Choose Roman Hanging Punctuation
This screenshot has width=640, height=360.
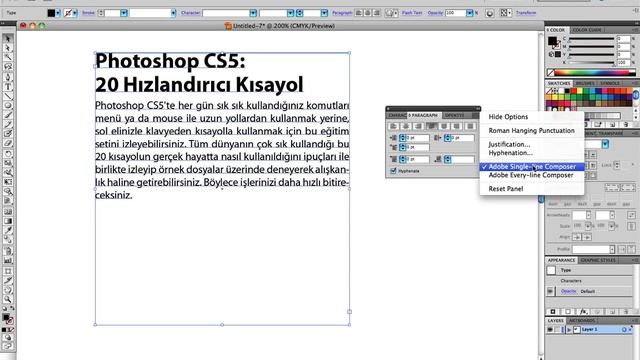(532, 131)
